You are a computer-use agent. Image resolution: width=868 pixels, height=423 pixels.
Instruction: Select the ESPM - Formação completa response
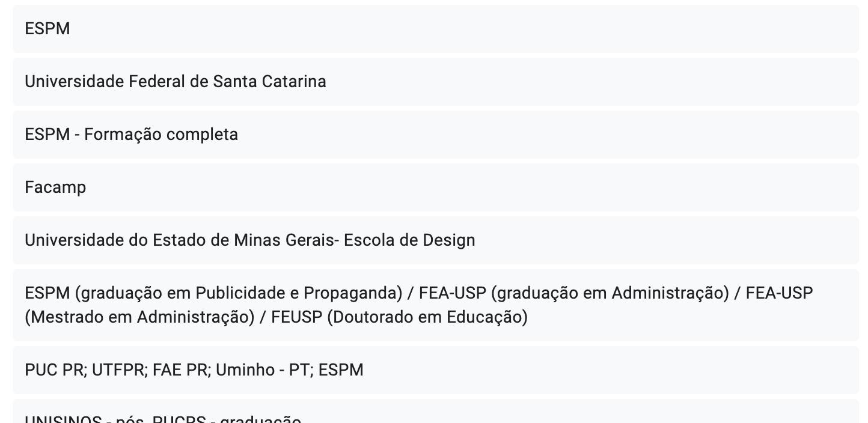(436, 135)
